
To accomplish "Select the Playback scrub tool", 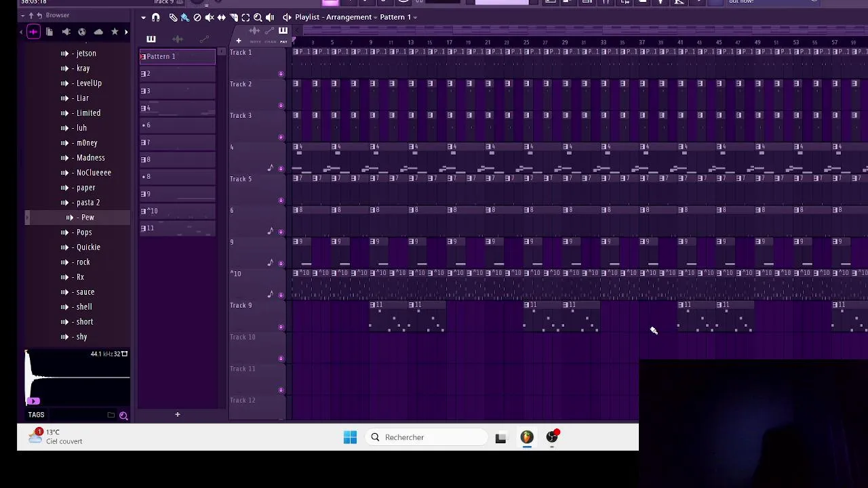I will tap(270, 17).
